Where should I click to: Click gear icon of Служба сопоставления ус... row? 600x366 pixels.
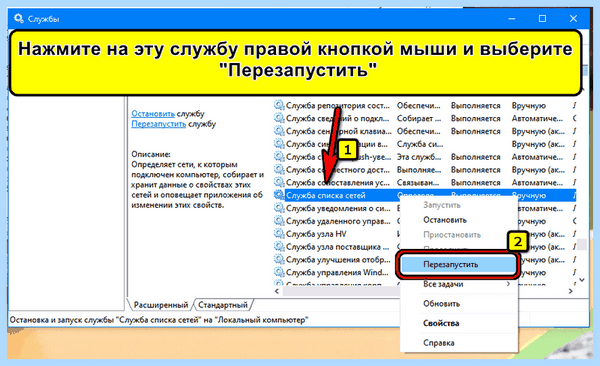pyautogui.click(x=279, y=182)
